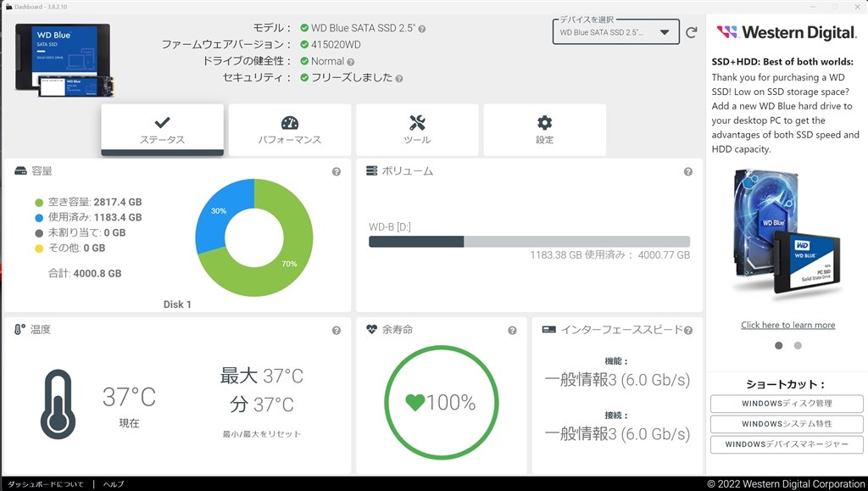Viewport: 868px width, 491px height.
Task: Click the WD-B [D:] volume usage bar
Action: [529, 242]
